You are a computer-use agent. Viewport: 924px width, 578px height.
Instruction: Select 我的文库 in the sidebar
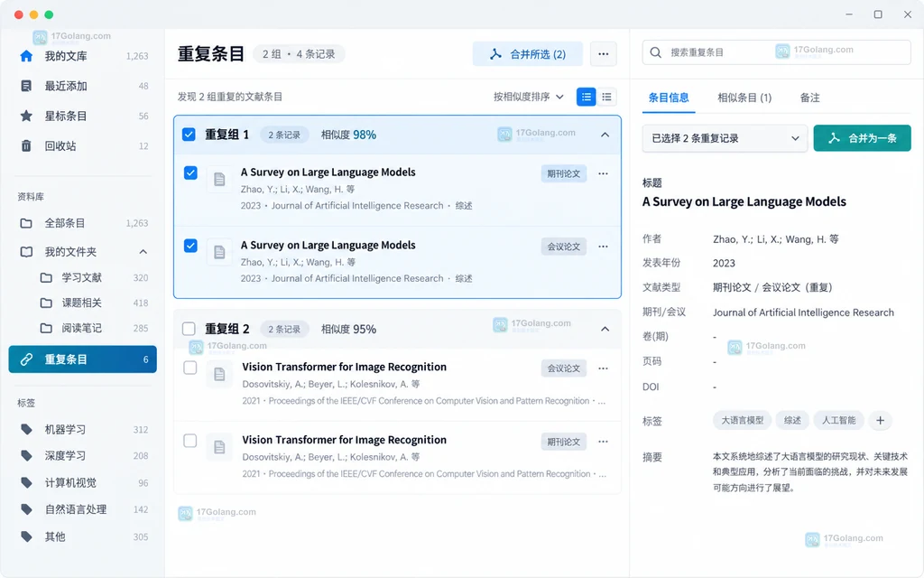pos(82,56)
